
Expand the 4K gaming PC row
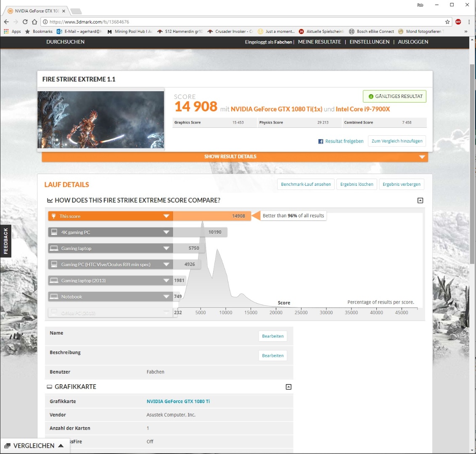pos(166,232)
